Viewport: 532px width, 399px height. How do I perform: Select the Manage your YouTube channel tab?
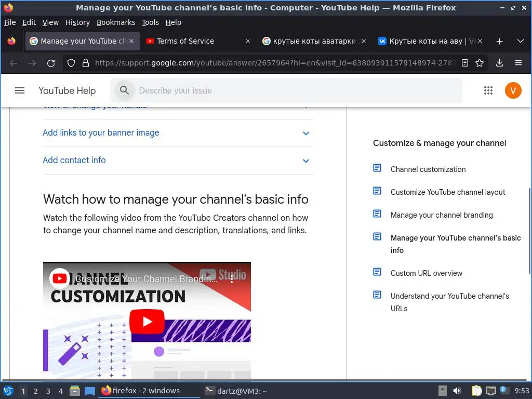tap(83, 41)
